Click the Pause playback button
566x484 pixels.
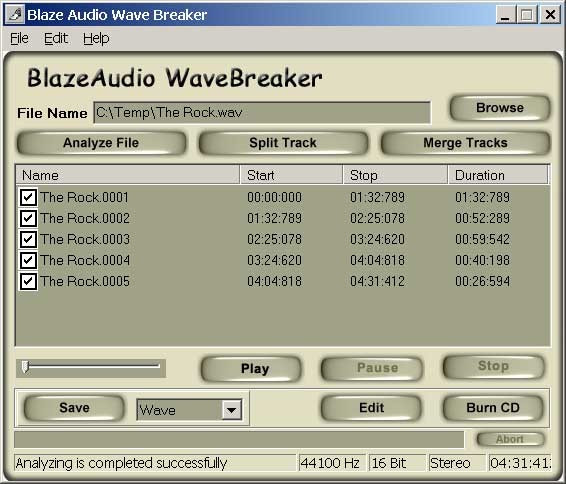[372, 369]
